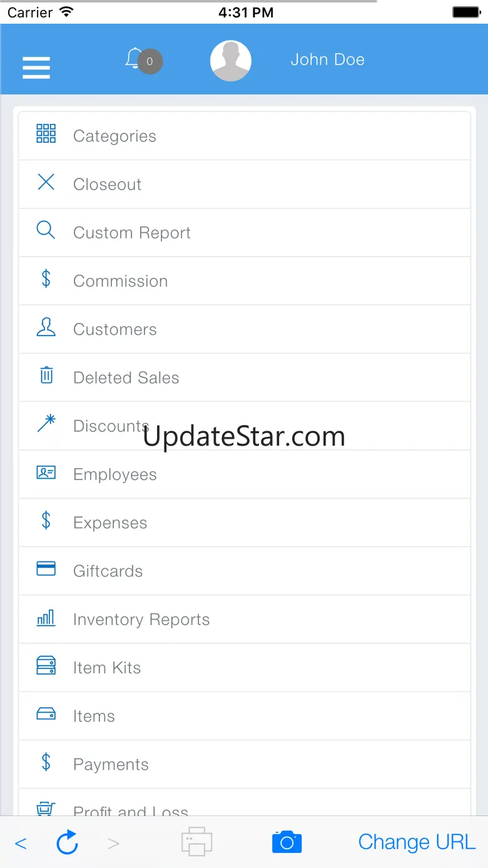Open the Discounts menu entry
The height and width of the screenshot is (868, 488).
pyautogui.click(x=111, y=426)
